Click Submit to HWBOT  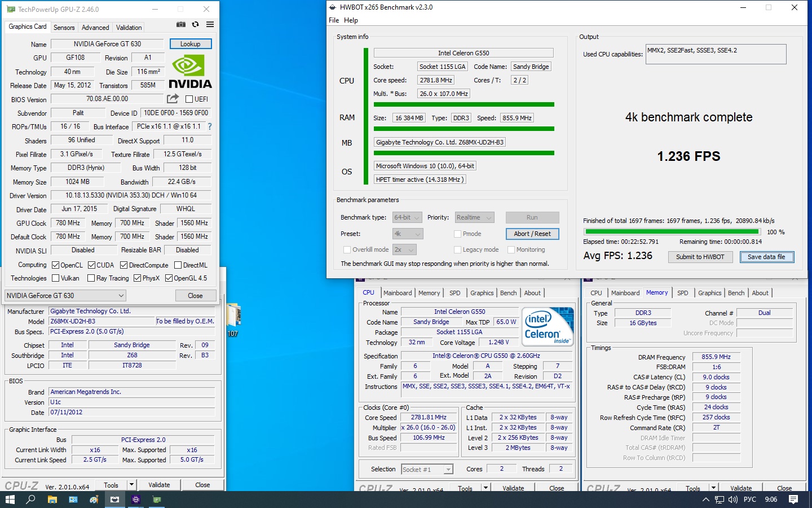[x=700, y=257]
